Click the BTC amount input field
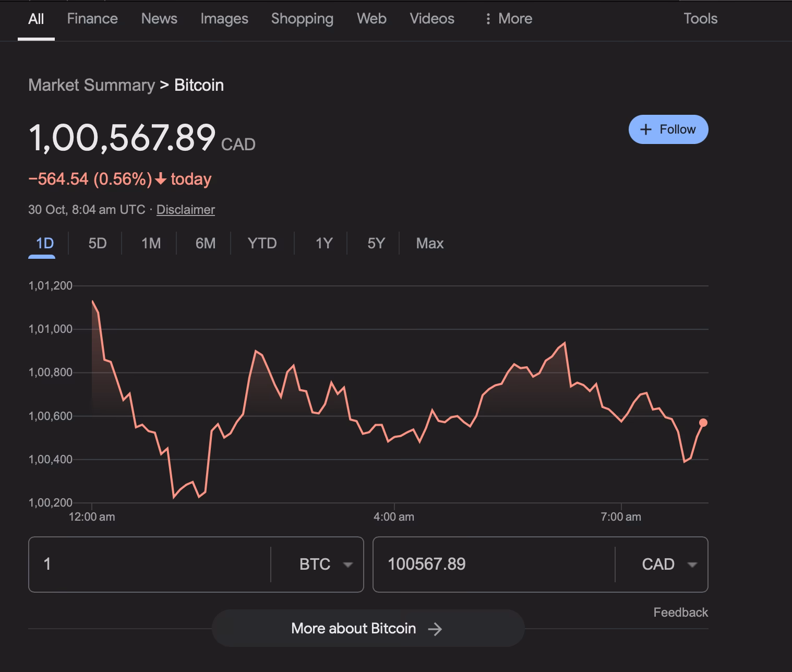The image size is (792, 672). 146,565
